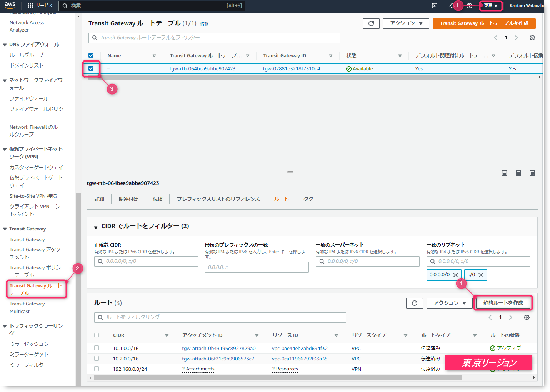This screenshot has height=392, width=550.
Task: Sort routes by リソースタイプ arrow
Action: click(x=405, y=335)
